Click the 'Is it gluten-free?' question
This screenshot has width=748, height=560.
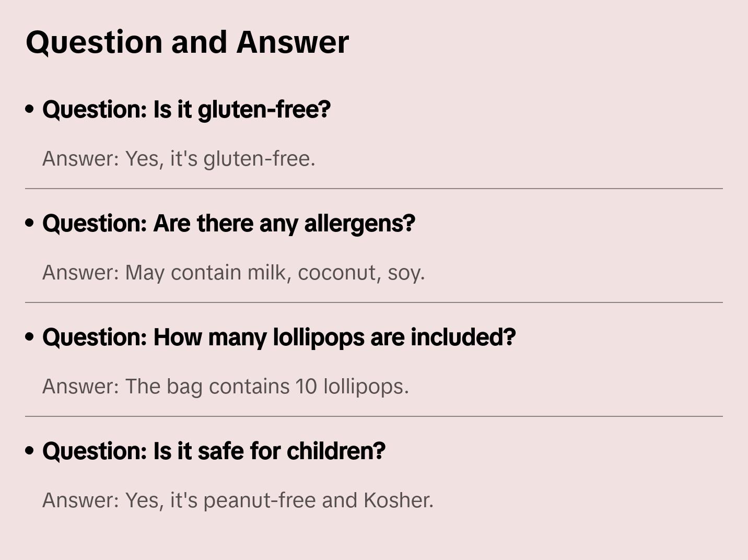click(x=186, y=110)
